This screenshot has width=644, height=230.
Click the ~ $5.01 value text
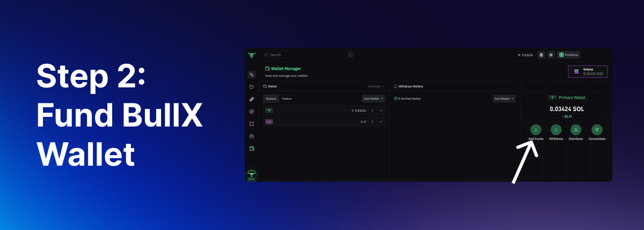click(x=567, y=116)
